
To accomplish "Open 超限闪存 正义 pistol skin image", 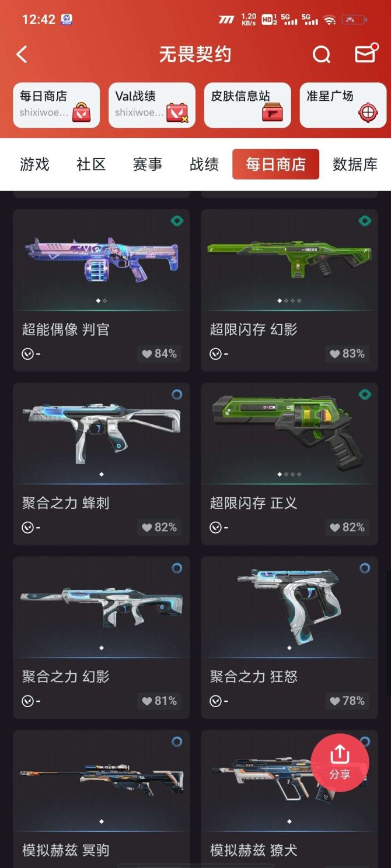I will (289, 433).
